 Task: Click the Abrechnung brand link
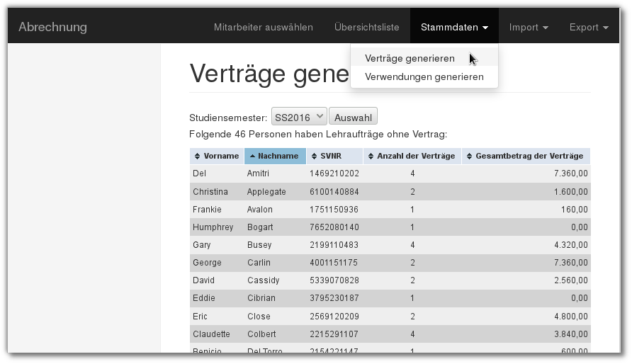52,28
